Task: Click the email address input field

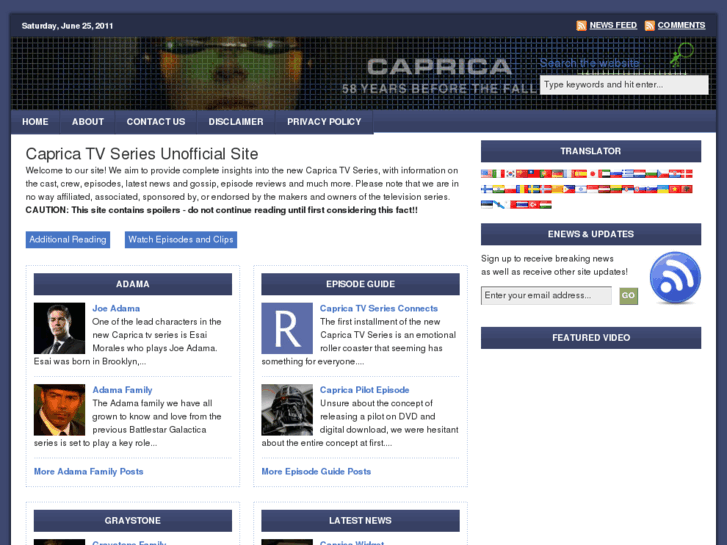Action: click(x=546, y=295)
